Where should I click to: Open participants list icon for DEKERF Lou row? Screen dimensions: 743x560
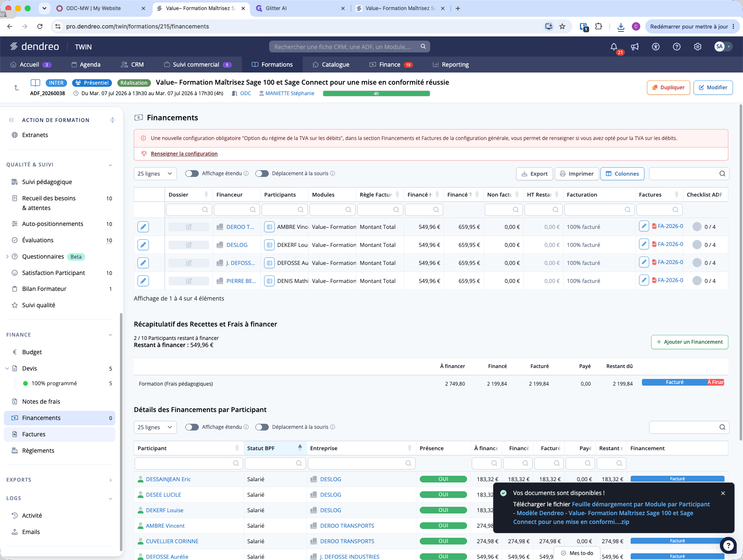tap(270, 245)
